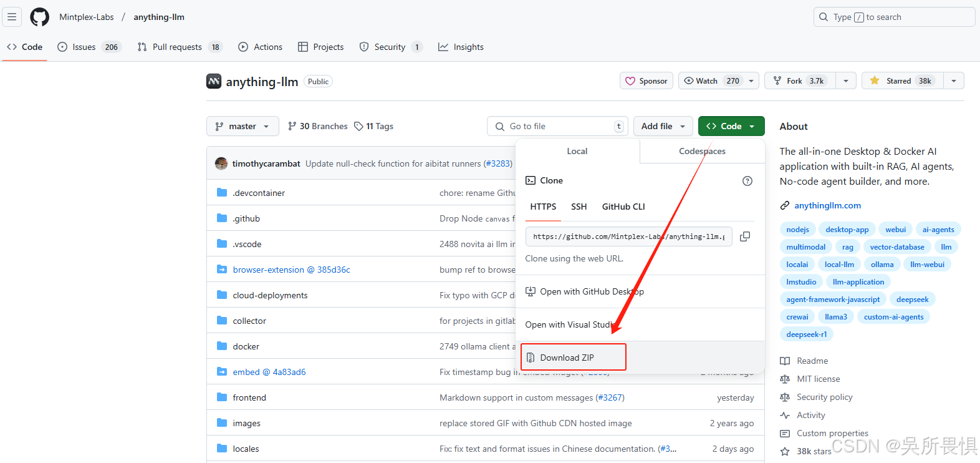Copy the HTTPS clone URL
980x463 pixels.
point(745,236)
